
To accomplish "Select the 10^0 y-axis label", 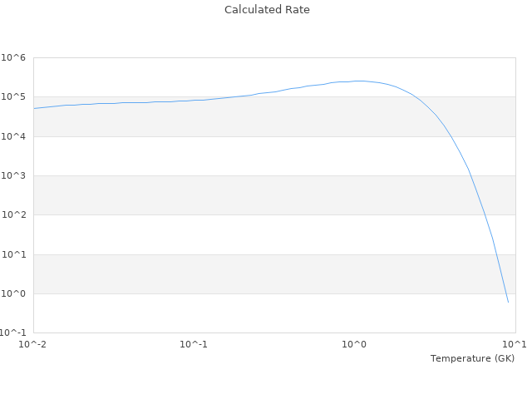I will [13, 294].
